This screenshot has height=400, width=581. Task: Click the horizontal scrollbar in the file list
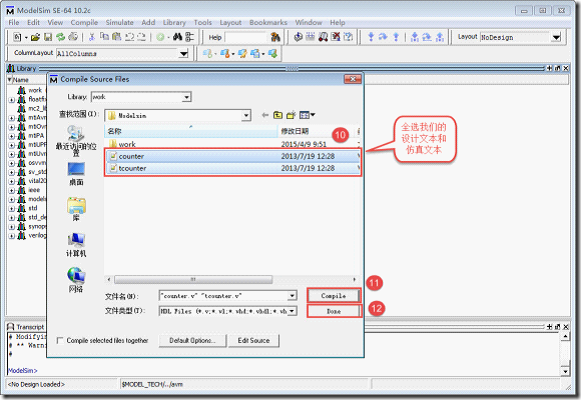(x=193, y=279)
